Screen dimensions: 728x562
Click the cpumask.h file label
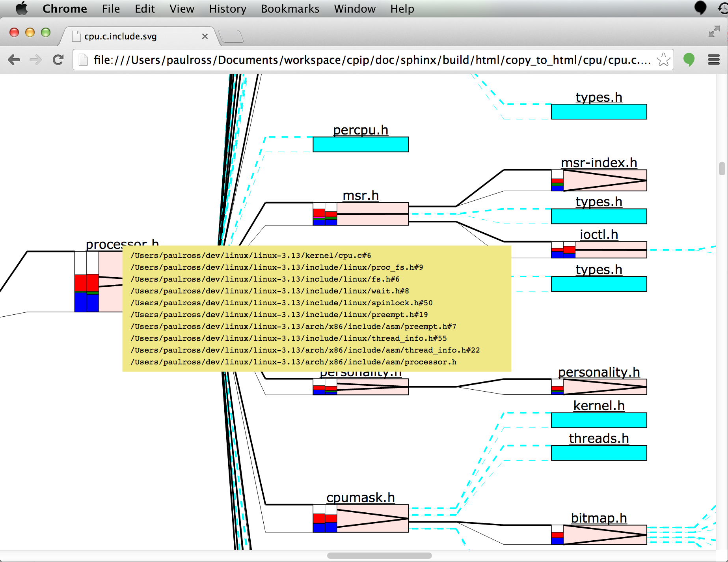[361, 498]
